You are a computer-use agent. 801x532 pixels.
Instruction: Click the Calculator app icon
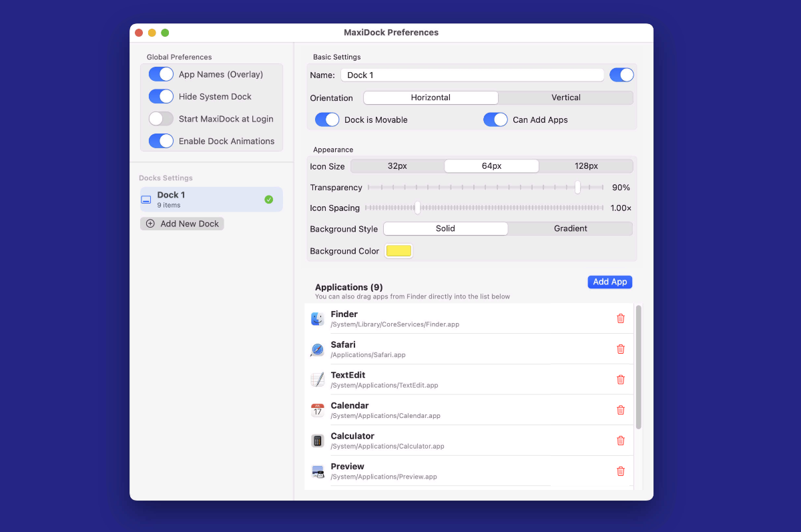point(318,441)
